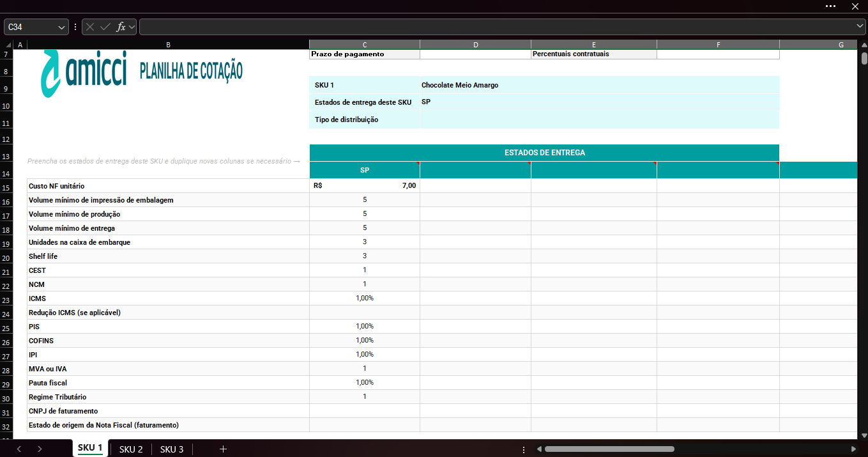This screenshot has height=457, width=868.
Task: Click scroll-down arrow of vertical scrollbar
Action: click(864, 436)
